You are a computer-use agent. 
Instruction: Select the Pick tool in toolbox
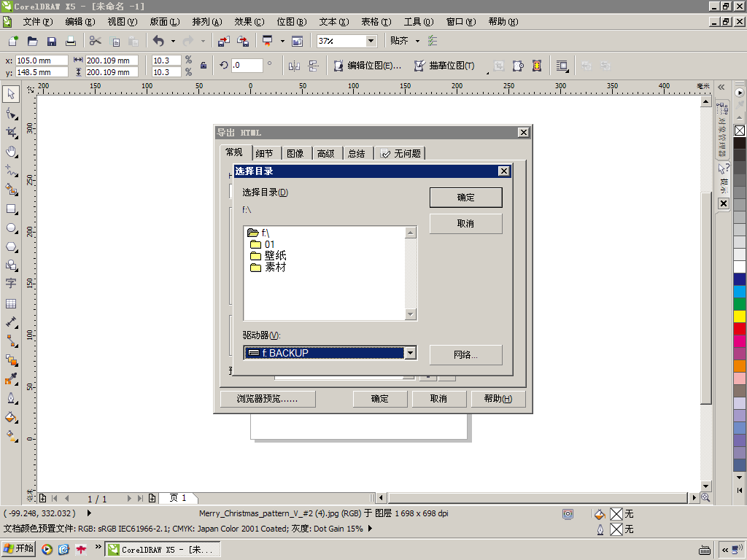pos(11,94)
